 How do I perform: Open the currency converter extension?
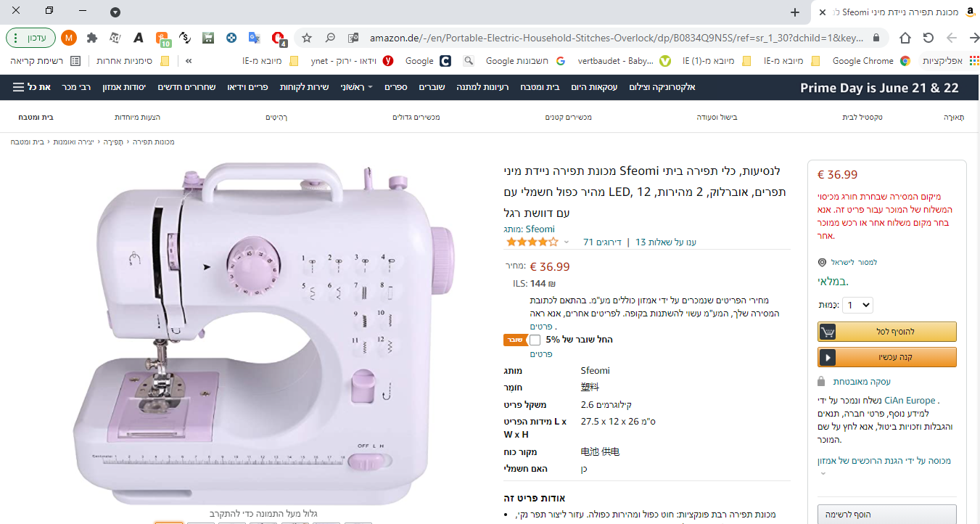(185, 37)
